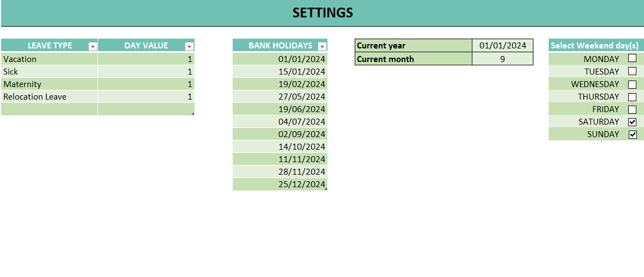Select the day value for Sick leave

(146, 71)
